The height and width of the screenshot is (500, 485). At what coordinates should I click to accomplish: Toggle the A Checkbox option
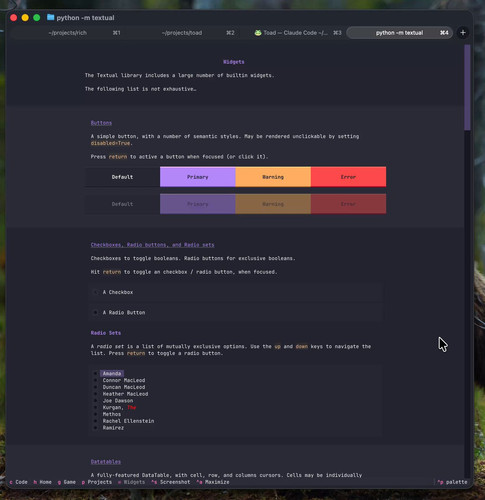pyautogui.click(x=236, y=292)
